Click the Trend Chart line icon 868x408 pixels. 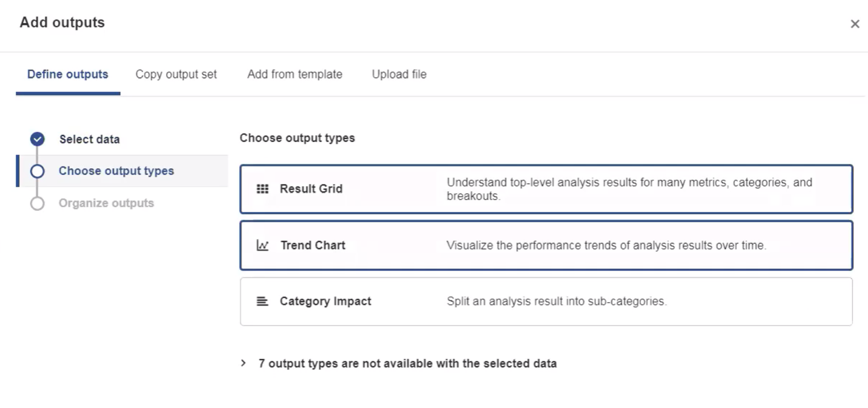(263, 245)
